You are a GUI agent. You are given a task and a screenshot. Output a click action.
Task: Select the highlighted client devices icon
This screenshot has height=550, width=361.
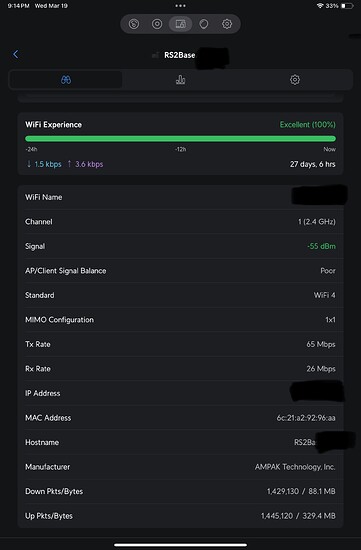coord(180,24)
